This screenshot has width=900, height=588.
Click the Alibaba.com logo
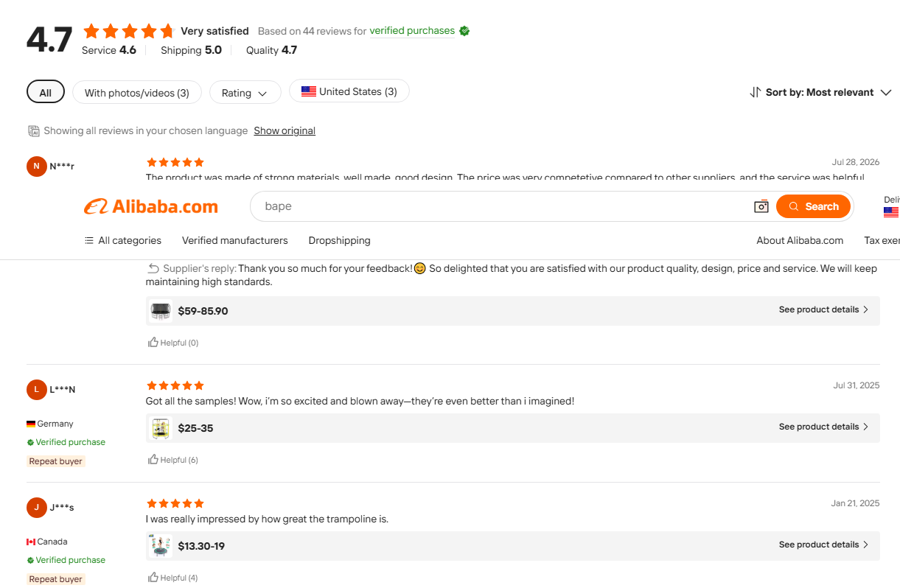pos(151,207)
